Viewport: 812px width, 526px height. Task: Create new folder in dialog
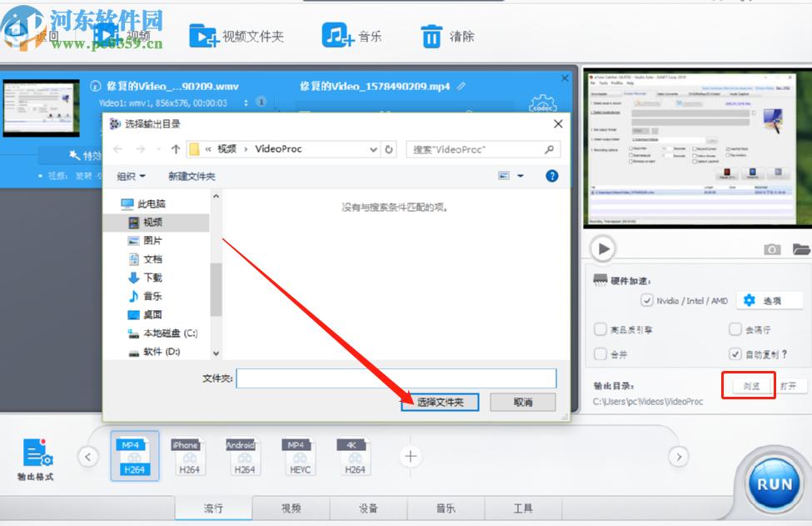(x=192, y=176)
